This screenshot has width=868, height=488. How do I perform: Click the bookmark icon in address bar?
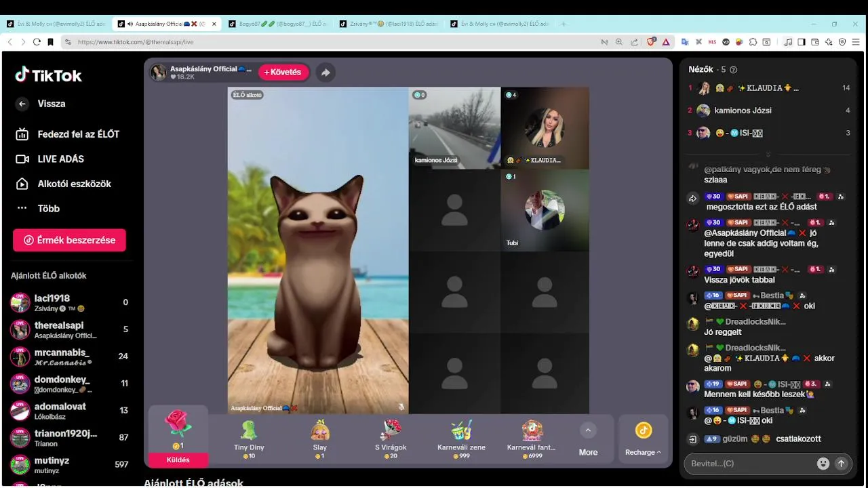click(50, 42)
